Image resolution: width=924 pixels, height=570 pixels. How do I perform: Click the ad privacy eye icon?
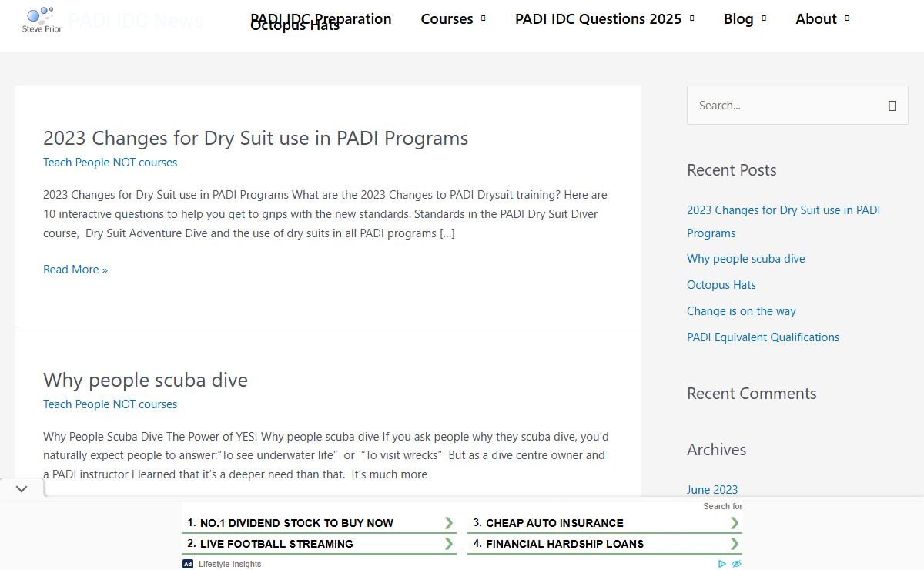coord(736,564)
